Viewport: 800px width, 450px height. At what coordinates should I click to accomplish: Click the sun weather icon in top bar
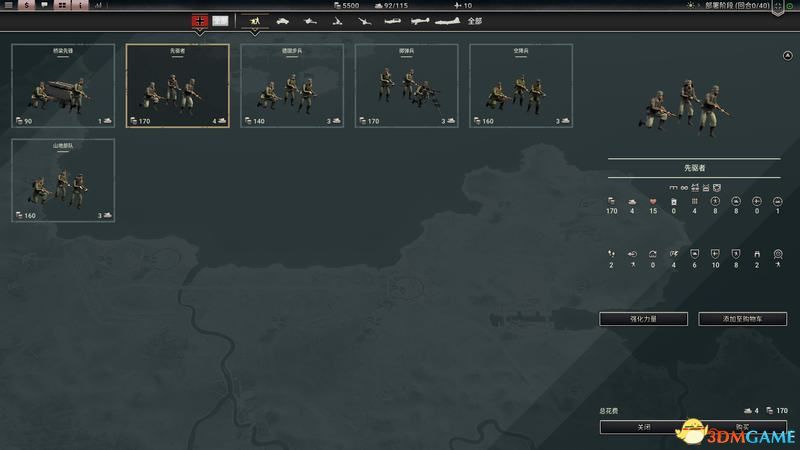690,5
